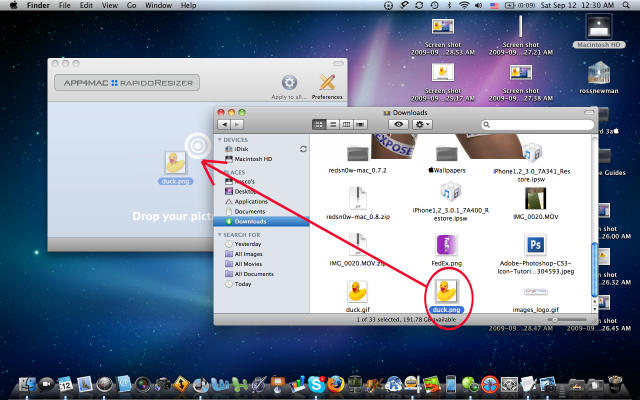Open the Apple menu
The height and width of the screenshot is (400, 640).
click(x=13, y=5)
